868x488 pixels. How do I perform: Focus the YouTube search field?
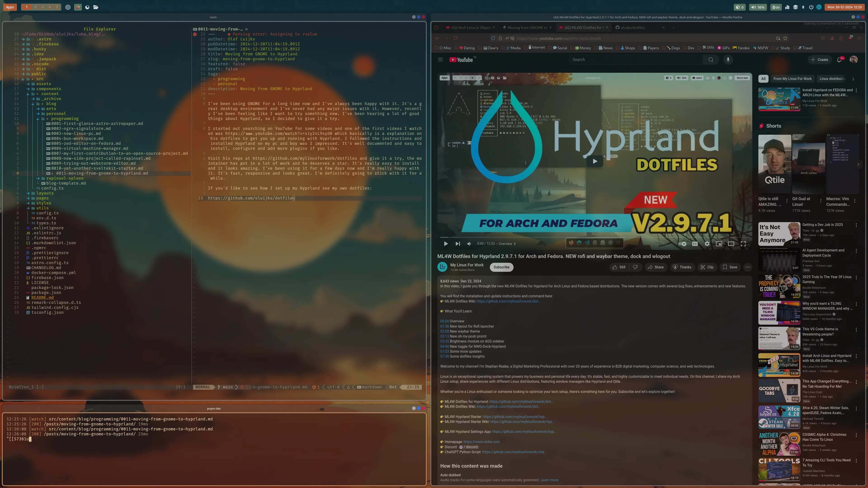(636, 60)
